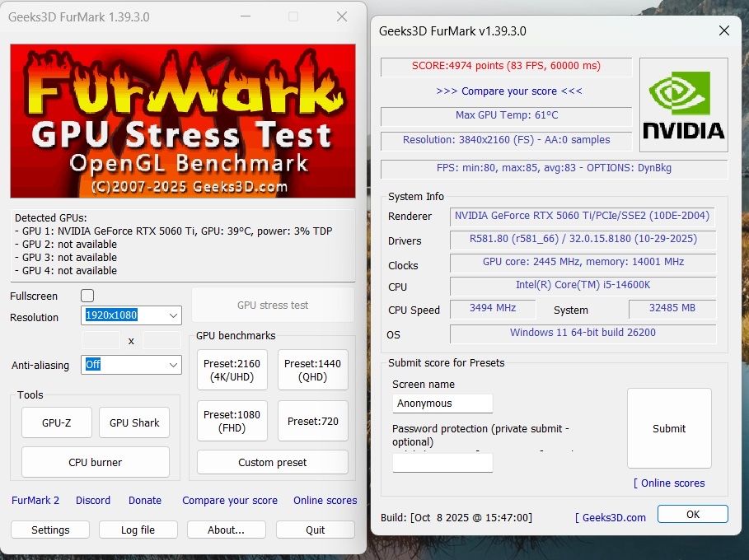Select the SCORE:4974 points text
Screen dimensions: 749x560
click(507, 66)
